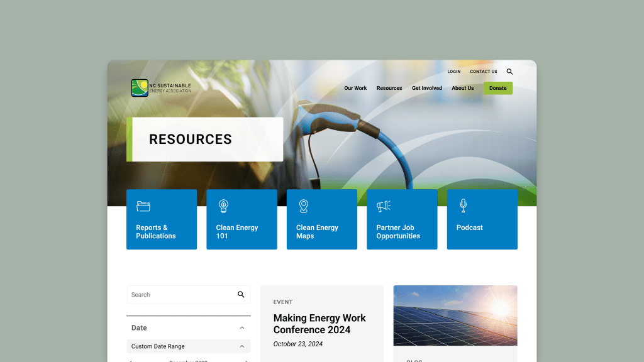
Task: Click the LOGIN link in the header
Action: coord(454,72)
